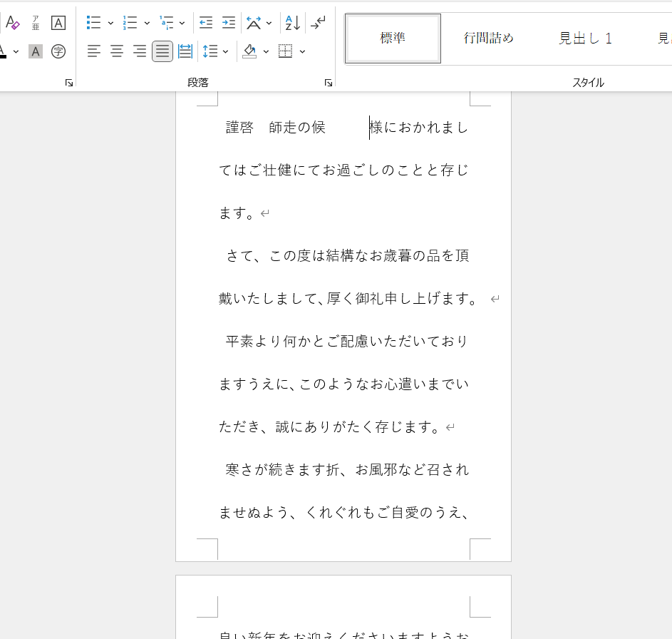Apply numbered list formatting

click(x=130, y=23)
